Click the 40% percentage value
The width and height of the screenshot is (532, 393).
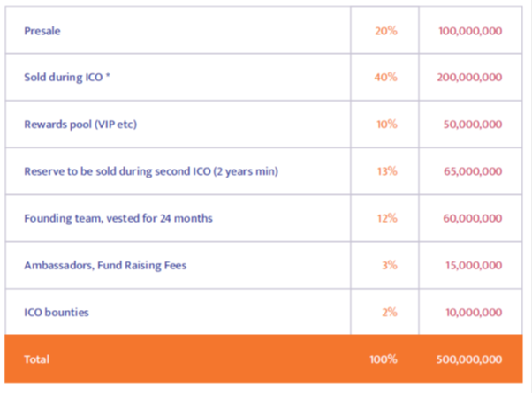[x=386, y=78]
